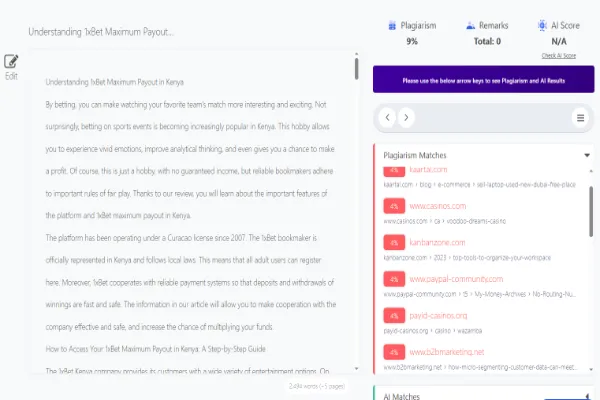Click the document scrollbar thumb
Viewport: 600px width, 400px height.
tap(356, 69)
